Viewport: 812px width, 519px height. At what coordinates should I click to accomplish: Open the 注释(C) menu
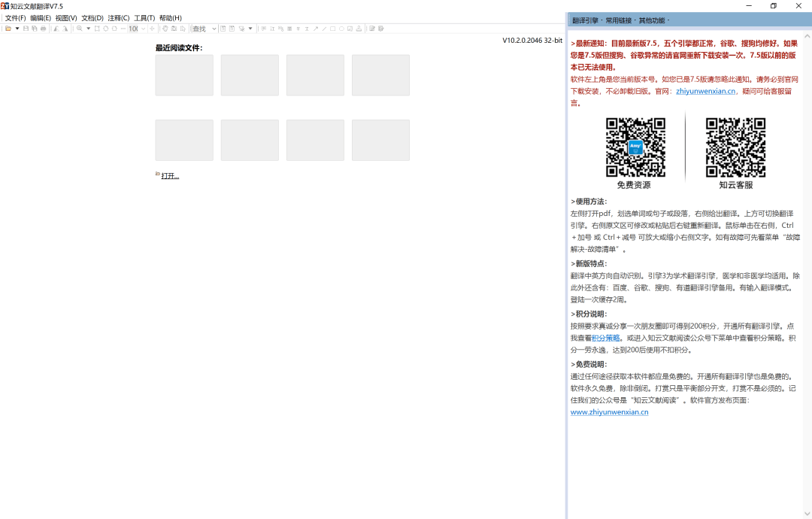[119, 18]
